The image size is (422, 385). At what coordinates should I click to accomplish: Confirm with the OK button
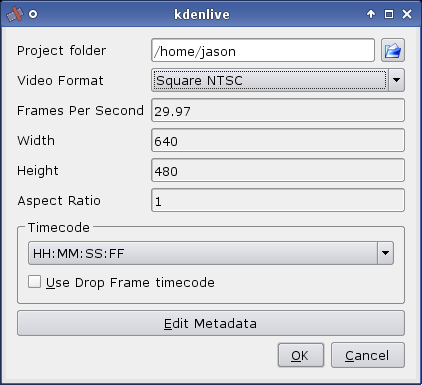[301, 355]
